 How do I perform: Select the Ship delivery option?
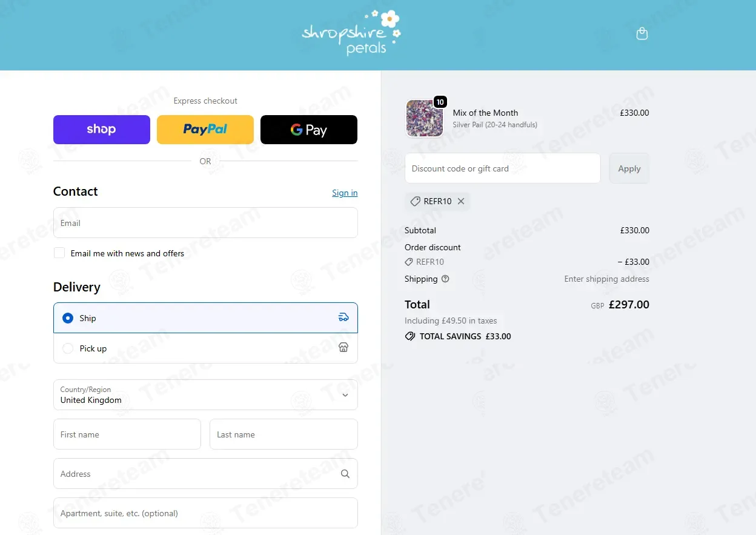(205, 317)
